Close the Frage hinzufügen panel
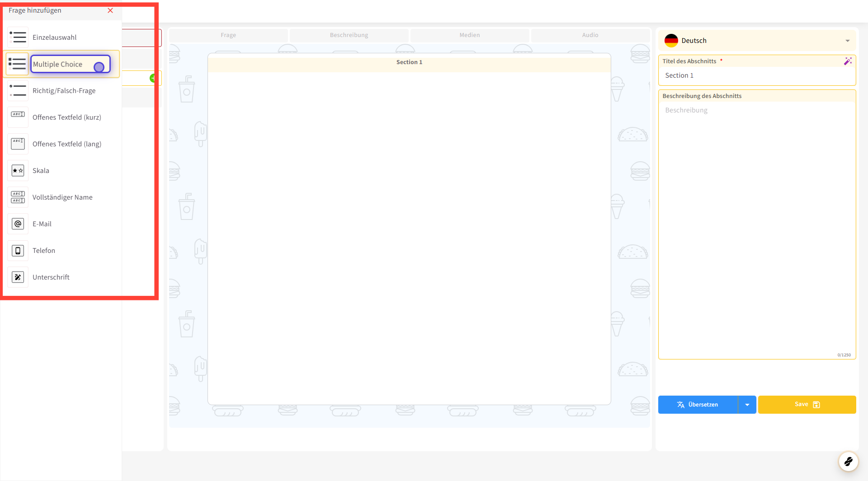 pos(110,10)
